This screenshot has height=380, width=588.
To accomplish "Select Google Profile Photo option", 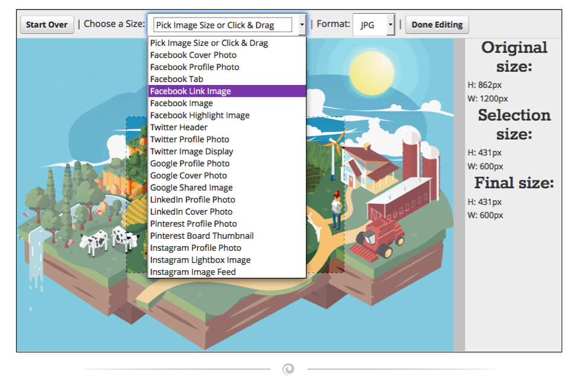I will [227, 163].
